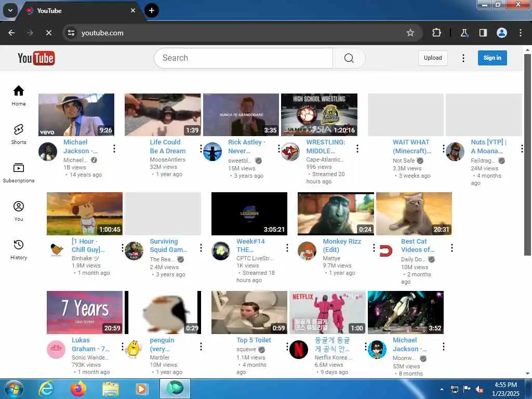Image resolution: width=532 pixels, height=399 pixels.
Task: Open options for Michael Jackson 9:26 video
Action: [114, 149]
